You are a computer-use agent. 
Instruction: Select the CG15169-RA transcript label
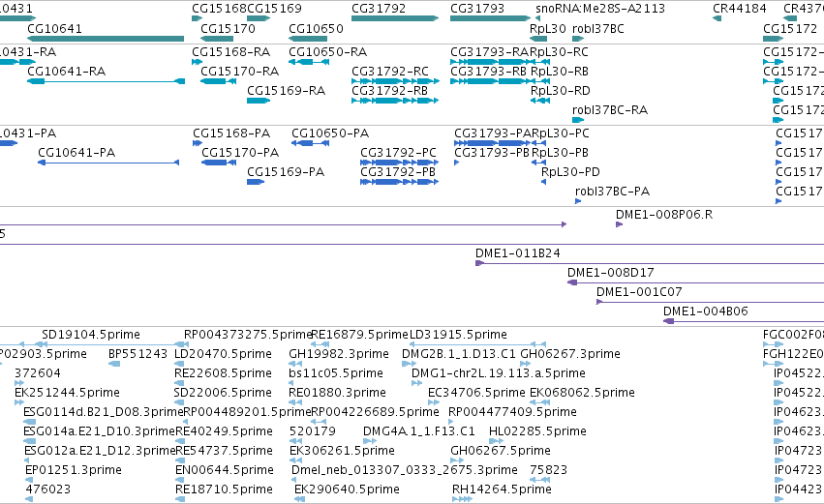pyautogui.click(x=286, y=90)
